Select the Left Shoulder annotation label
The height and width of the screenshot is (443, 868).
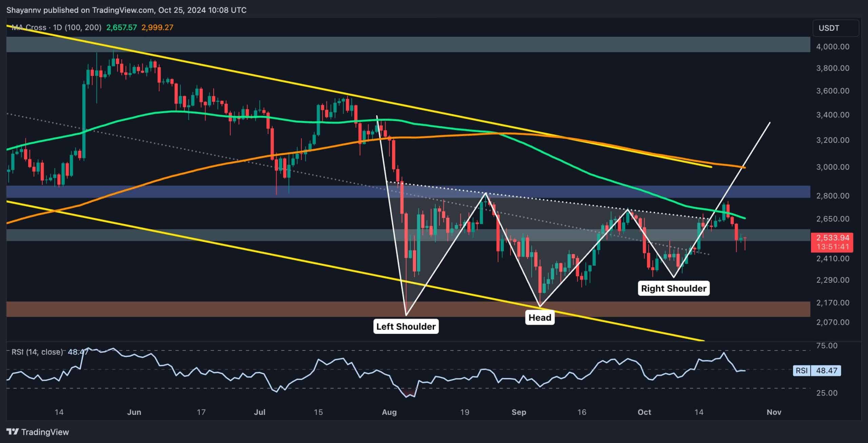tap(406, 326)
